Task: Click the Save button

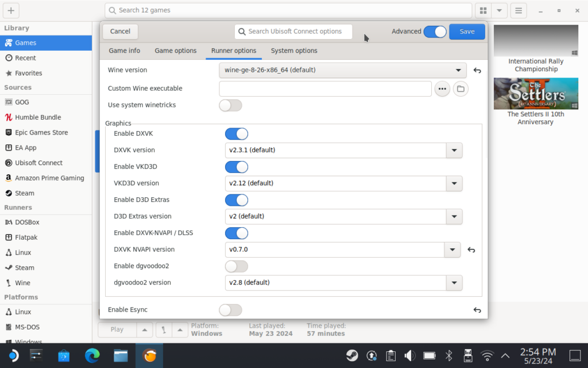Action: 467,32
